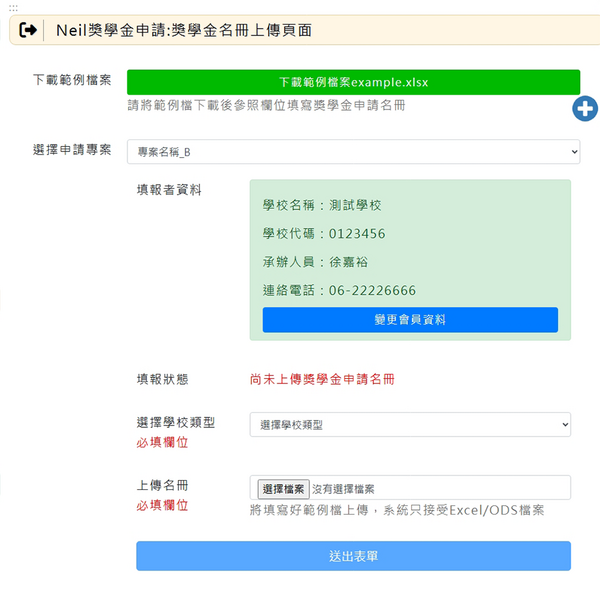Viewport: 600px width, 600px height.
Task: Click the 下載範例檔案 label
Action: coord(72,80)
